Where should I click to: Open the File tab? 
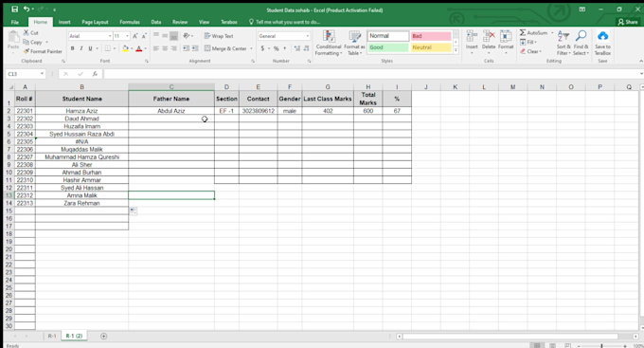point(15,22)
